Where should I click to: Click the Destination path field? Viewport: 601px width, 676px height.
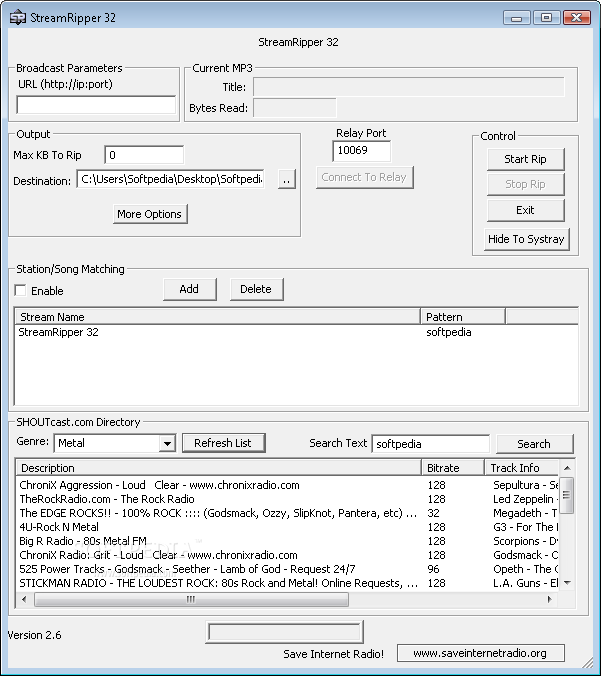(171, 179)
